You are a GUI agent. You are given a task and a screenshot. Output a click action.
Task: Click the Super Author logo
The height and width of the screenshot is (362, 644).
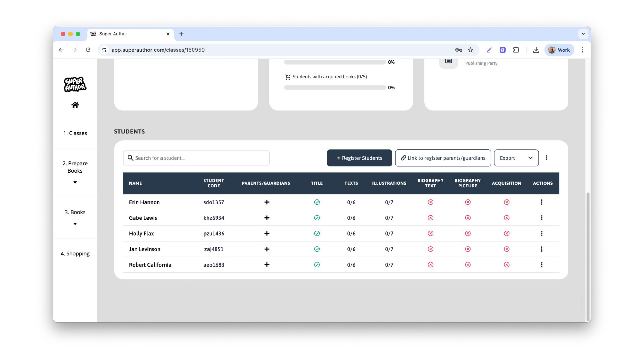pyautogui.click(x=75, y=84)
